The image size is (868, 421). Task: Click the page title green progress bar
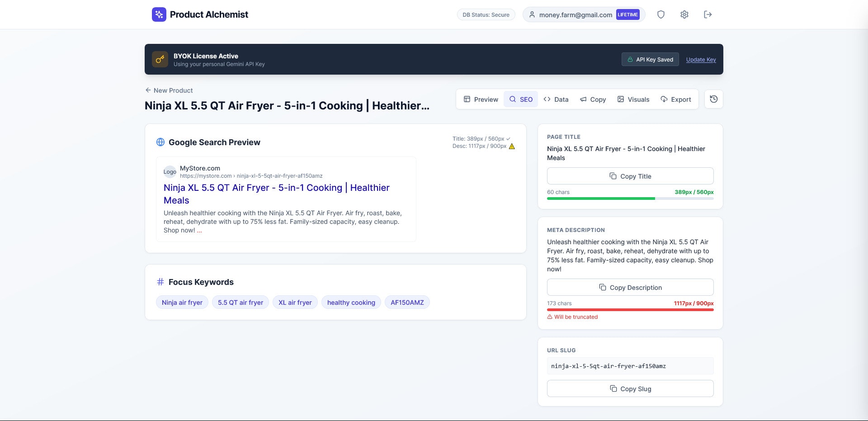[630, 199]
